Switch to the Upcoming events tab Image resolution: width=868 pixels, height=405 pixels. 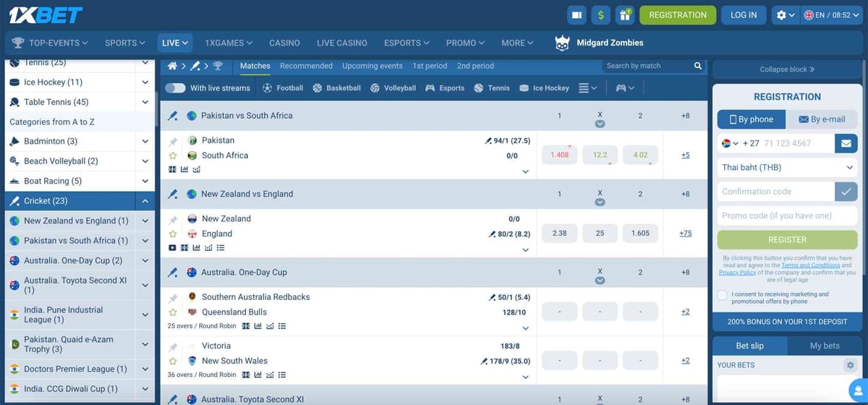click(x=373, y=66)
